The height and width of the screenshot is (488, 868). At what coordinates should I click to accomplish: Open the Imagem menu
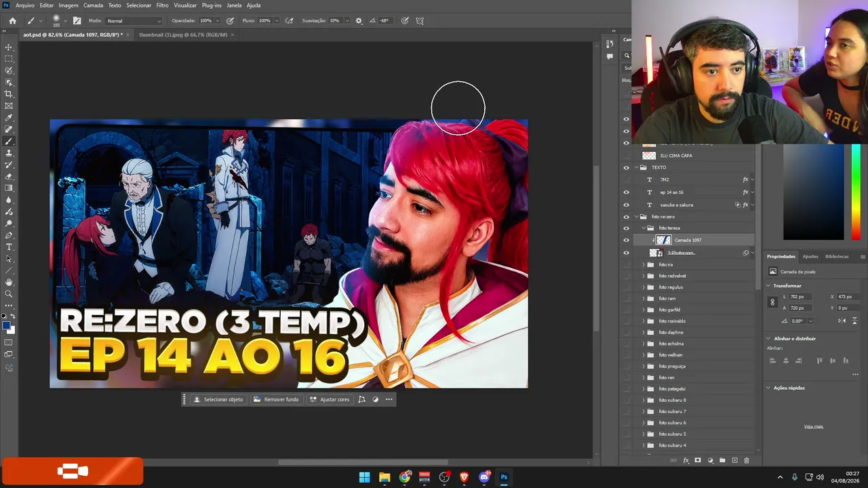(x=68, y=5)
